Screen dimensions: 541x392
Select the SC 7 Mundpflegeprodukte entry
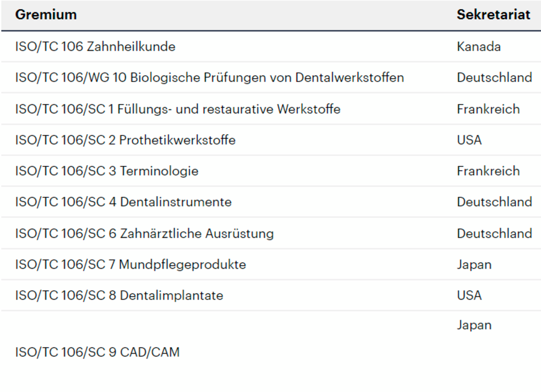pos(130,264)
